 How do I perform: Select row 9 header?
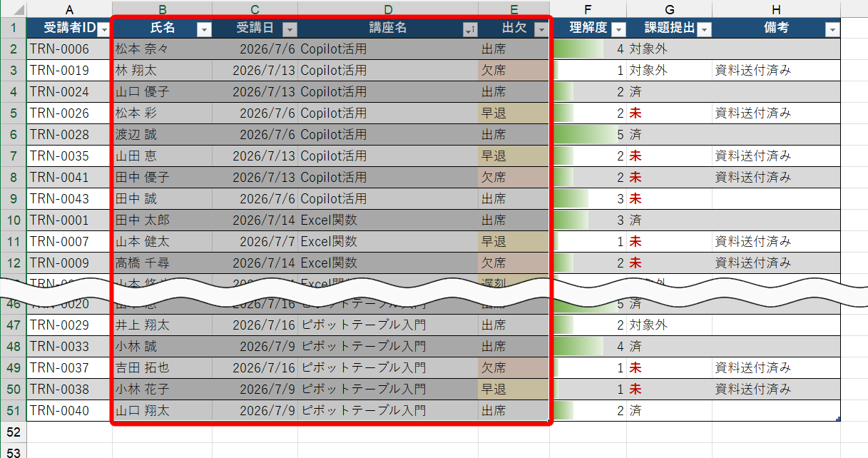14,199
